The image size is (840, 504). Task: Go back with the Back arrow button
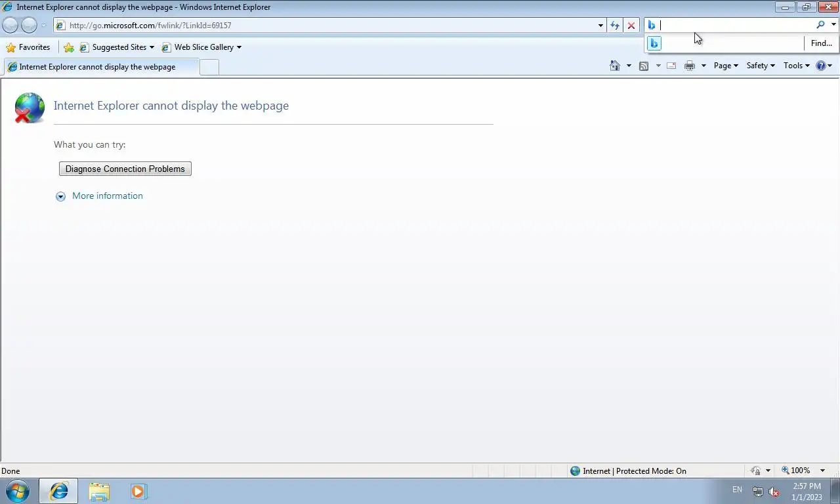(10, 26)
